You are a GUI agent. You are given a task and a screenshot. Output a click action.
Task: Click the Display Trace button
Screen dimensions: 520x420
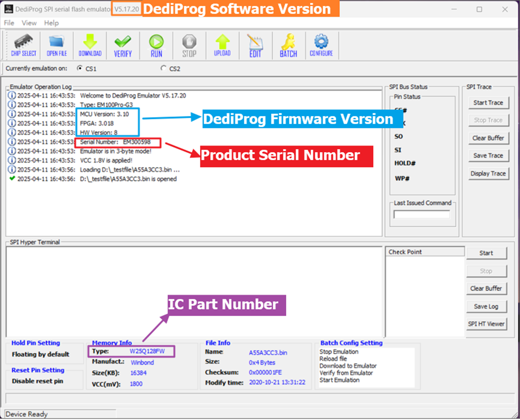488,174
